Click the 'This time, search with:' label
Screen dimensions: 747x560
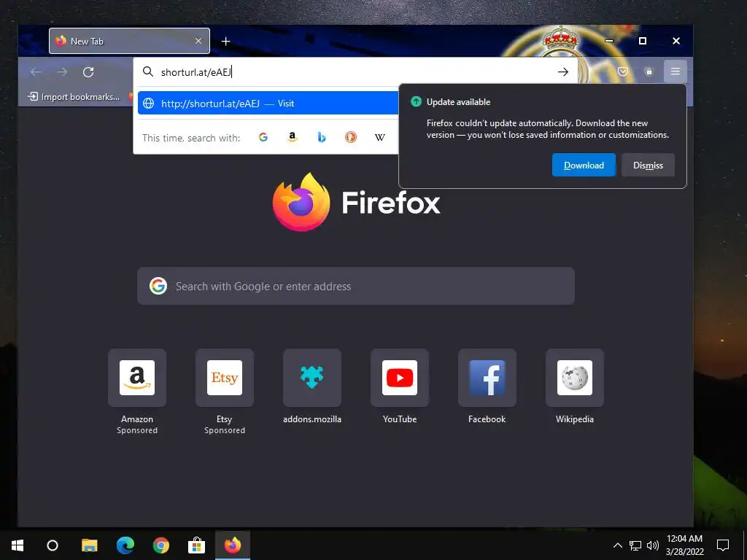tap(191, 138)
